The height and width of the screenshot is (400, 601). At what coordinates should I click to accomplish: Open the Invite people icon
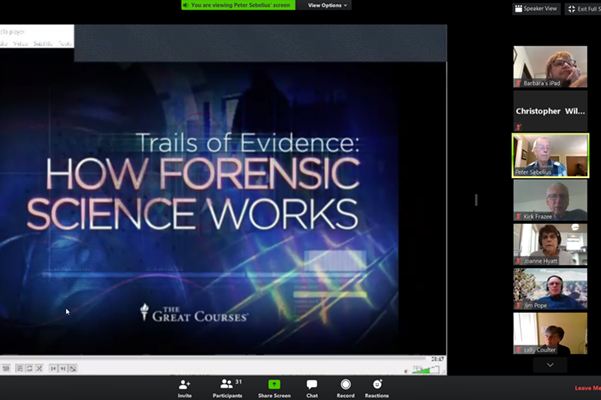click(184, 384)
